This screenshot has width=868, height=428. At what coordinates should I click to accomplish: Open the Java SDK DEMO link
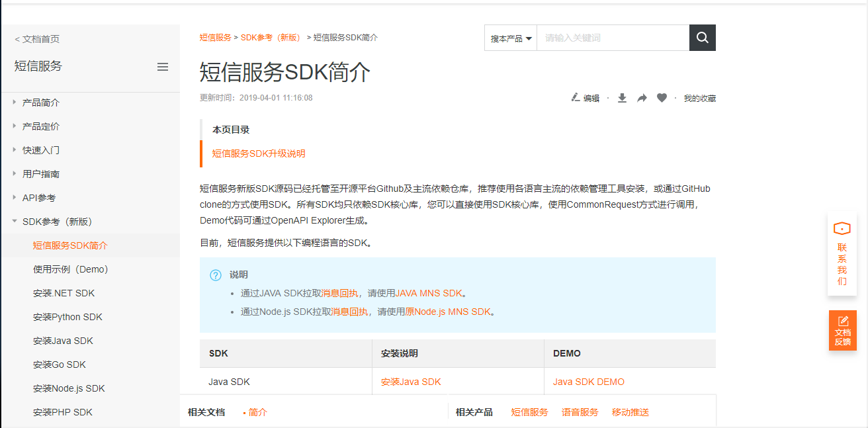click(589, 381)
